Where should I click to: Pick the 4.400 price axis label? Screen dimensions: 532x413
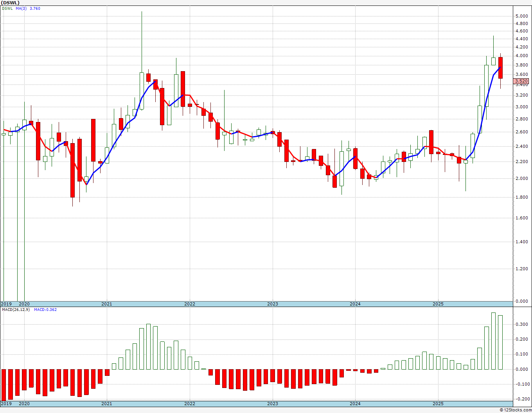coord(521,39)
